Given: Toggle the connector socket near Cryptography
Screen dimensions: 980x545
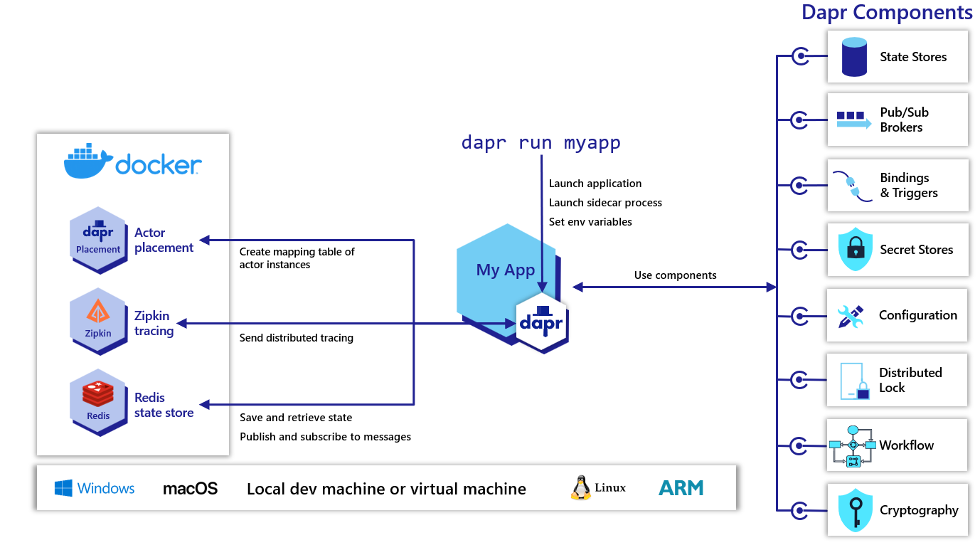Looking at the screenshot, I should (x=800, y=509).
